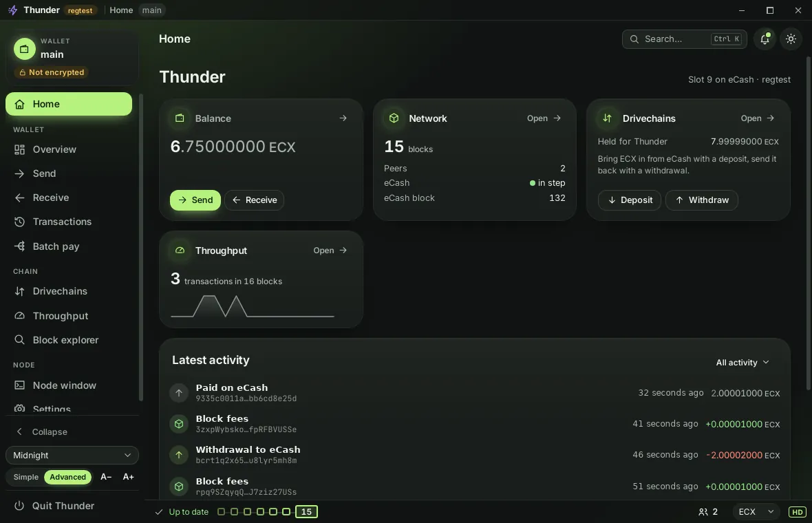Select the Advanced mode toggle
The height and width of the screenshot is (523, 812).
(x=68, y=477)
